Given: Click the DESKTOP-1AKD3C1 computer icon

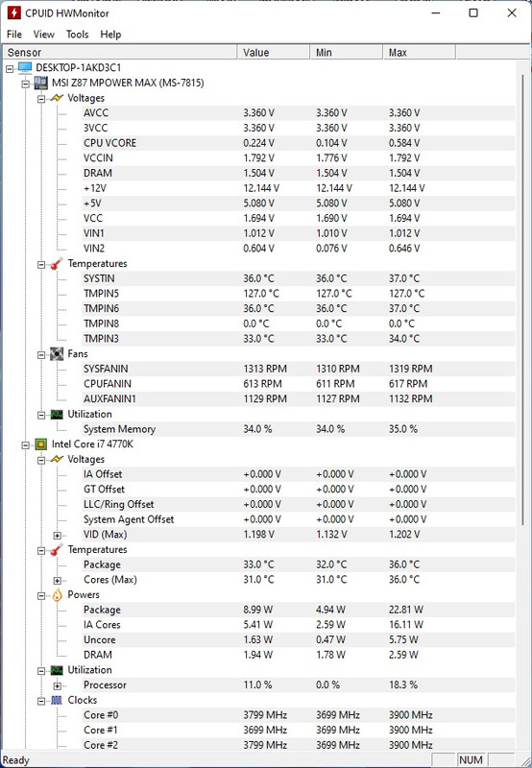Looking at the screenshot, I should pos(25,67).
